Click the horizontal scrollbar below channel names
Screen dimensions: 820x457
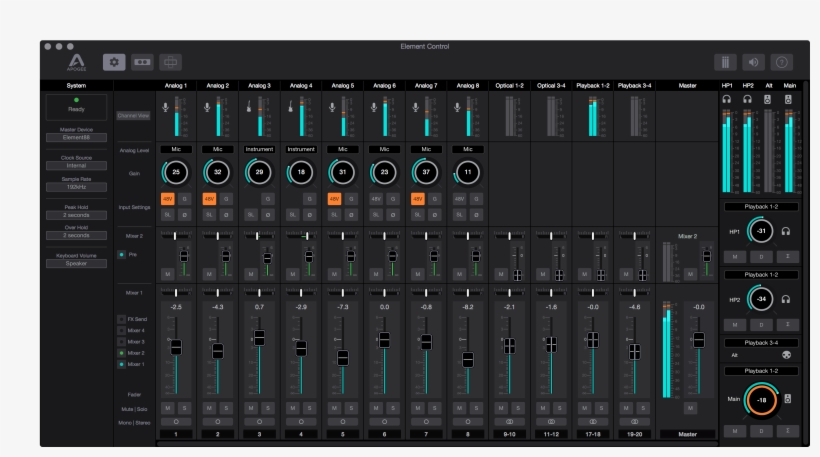(437, 443)
